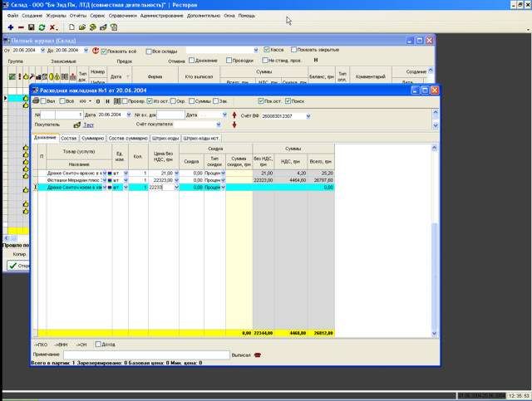
Task: Click the floppy disk save icon
Action: click(32, 27)
